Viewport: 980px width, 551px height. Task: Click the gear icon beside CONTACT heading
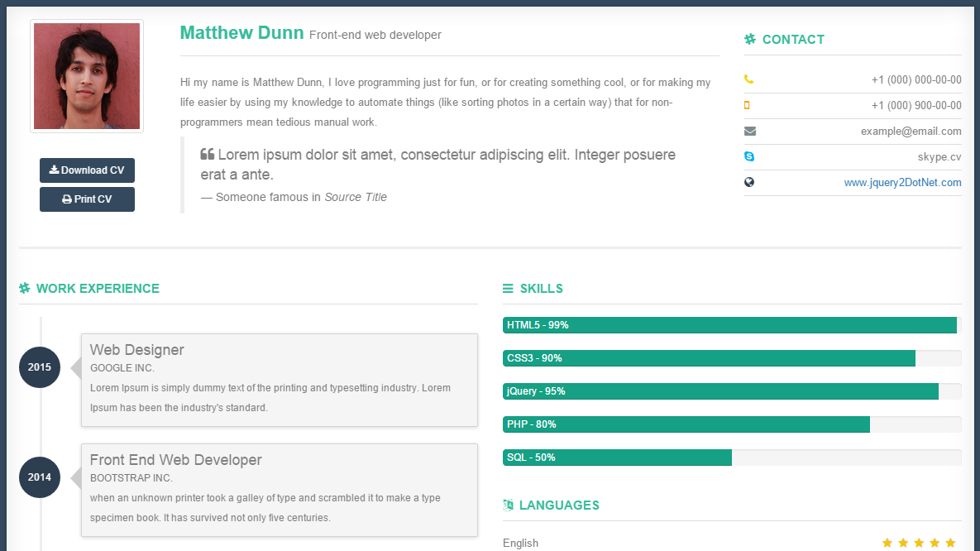click(x=750, y=39)
